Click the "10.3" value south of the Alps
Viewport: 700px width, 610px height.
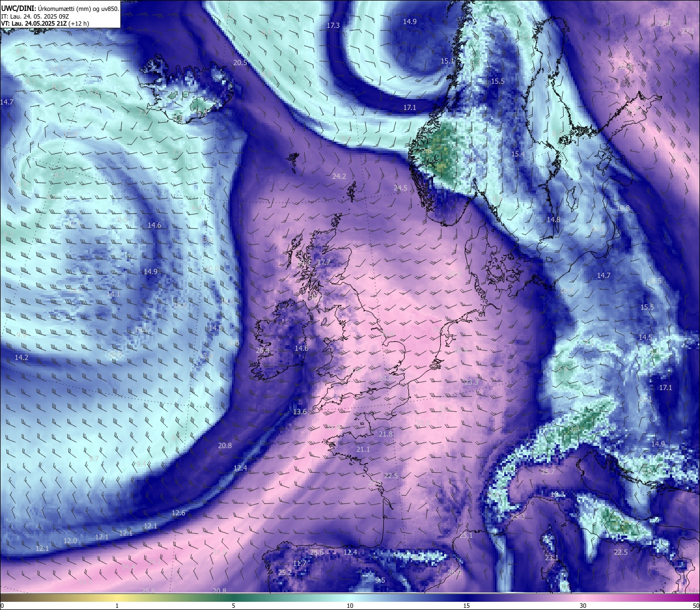pos(558,495)
